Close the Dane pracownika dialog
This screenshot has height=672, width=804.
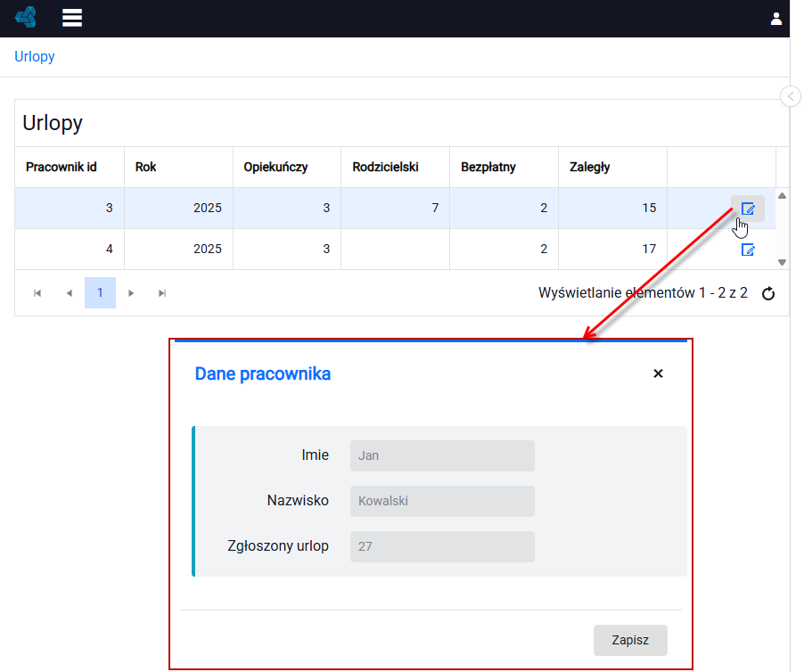pyautogui.click(x=658, y=373)
